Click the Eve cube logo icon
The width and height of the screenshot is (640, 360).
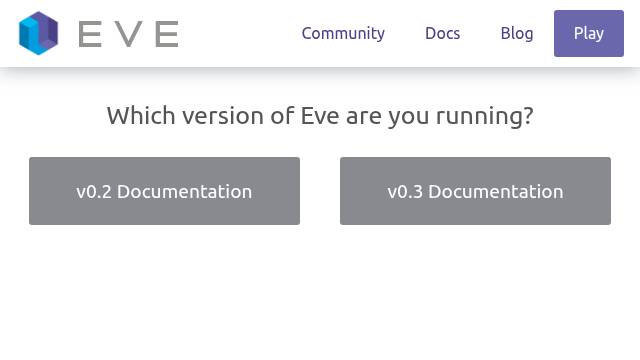click(x=38, y=33)
